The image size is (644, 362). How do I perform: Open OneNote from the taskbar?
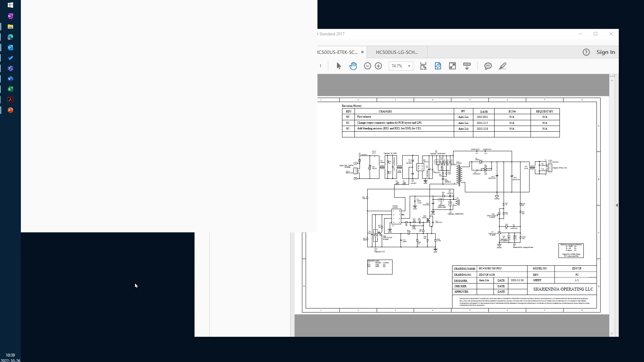(x=10, y=16)
